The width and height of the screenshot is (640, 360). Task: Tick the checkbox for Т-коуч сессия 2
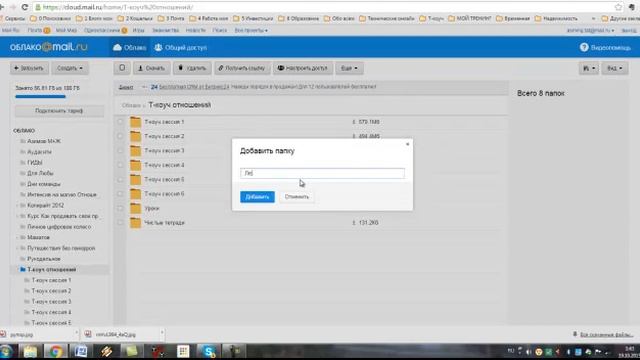(x=120, y=136)
